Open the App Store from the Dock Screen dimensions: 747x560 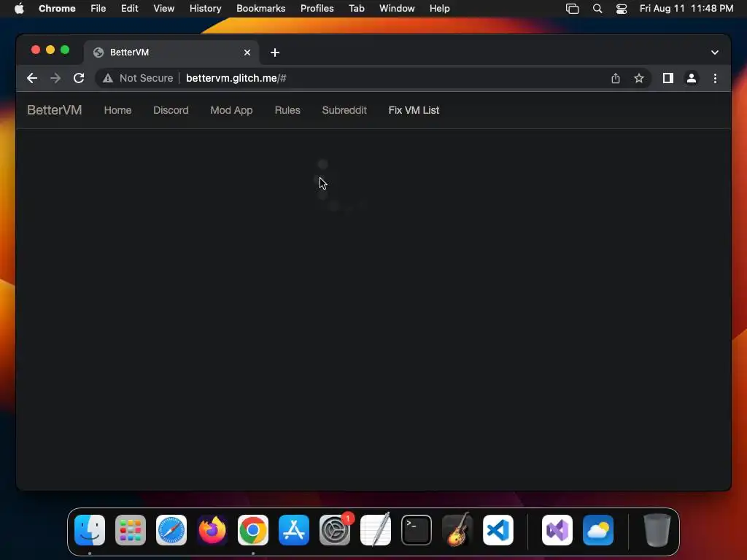[x=294, y=530]
